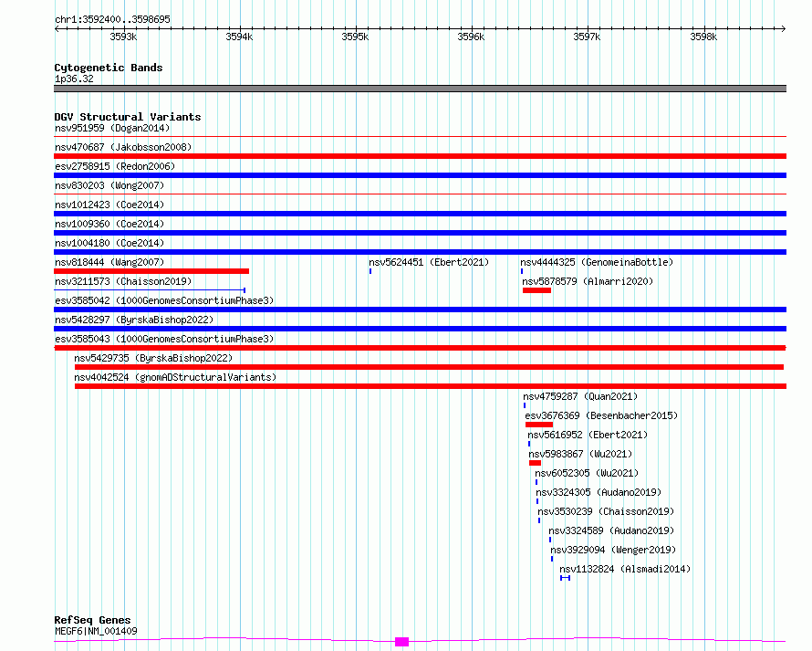Click nsv3530239 (Chaisson2019) variant label

[606, 511]
